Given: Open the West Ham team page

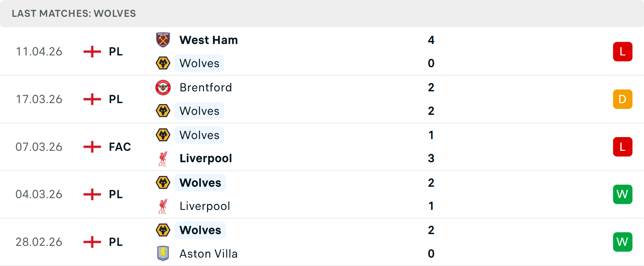Looking at the screenshot, I should [x=209, y=40].
